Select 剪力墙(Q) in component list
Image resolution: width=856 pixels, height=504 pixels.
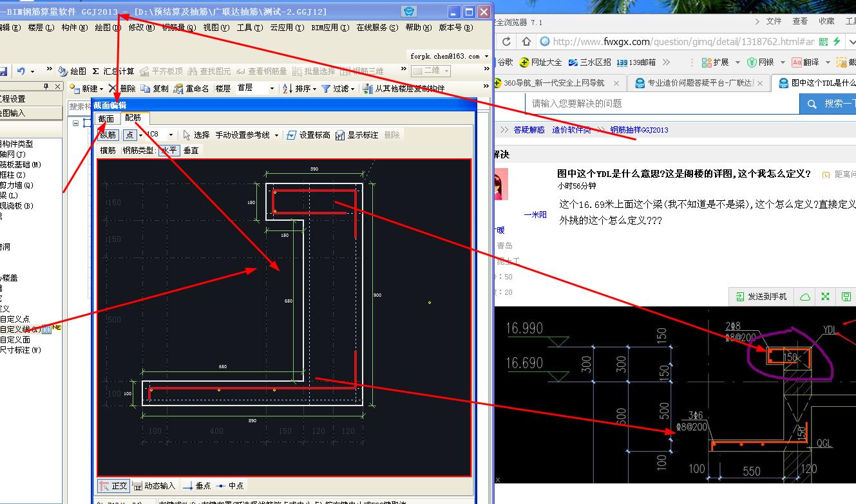click(16, 185)
